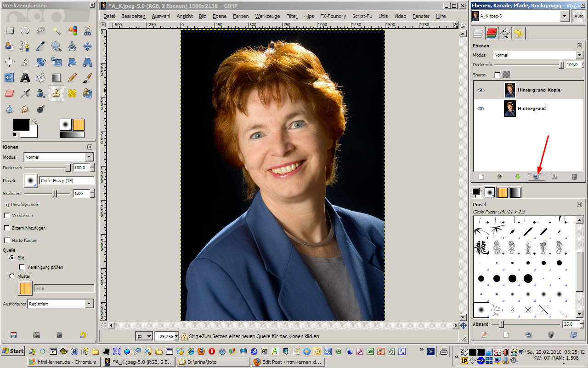
Task: Toggle visibility of the Hintergrund layer
Action: pyautogui.click(x=481, y=109)
